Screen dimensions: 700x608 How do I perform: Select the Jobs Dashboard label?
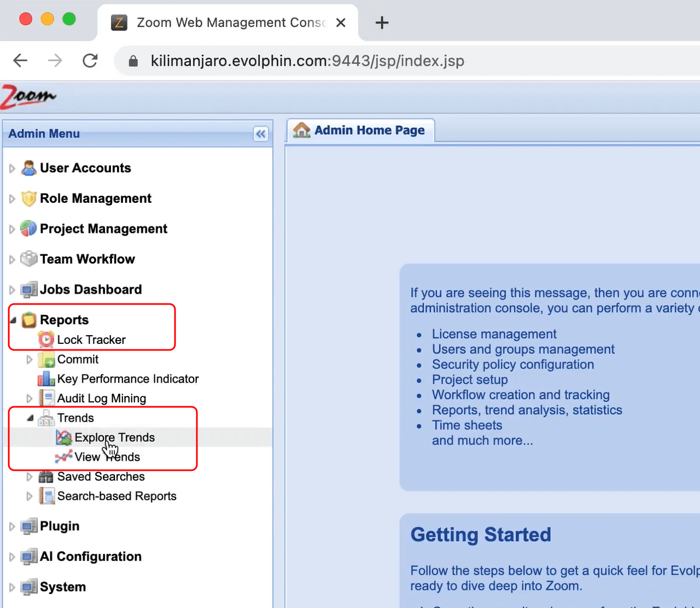(x=91, y=289)
